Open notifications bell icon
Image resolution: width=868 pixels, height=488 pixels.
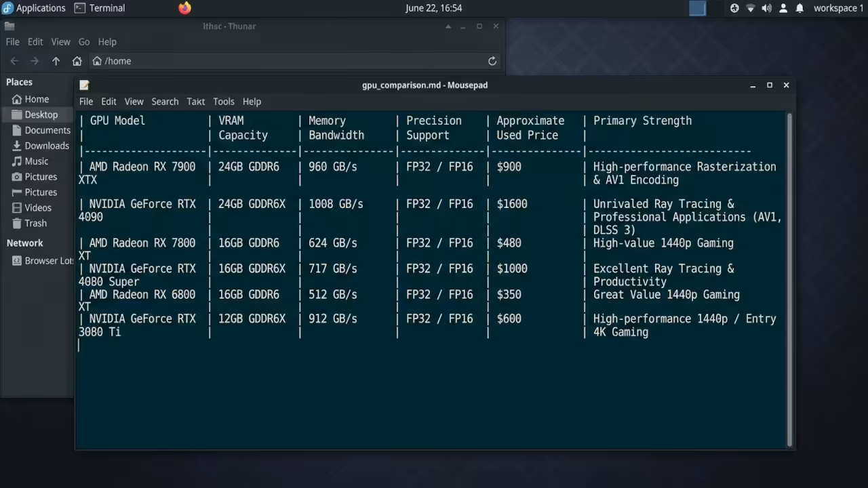point(800,8)
